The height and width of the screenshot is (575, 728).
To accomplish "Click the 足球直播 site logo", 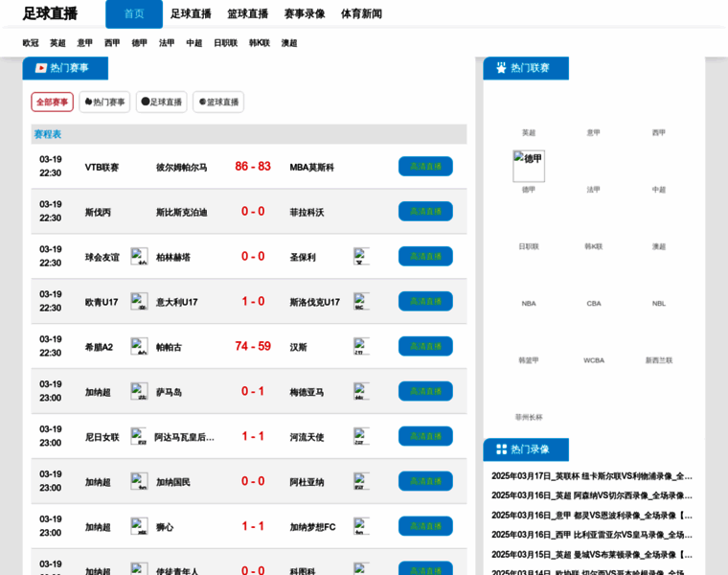I will click(x=50, y=14).
